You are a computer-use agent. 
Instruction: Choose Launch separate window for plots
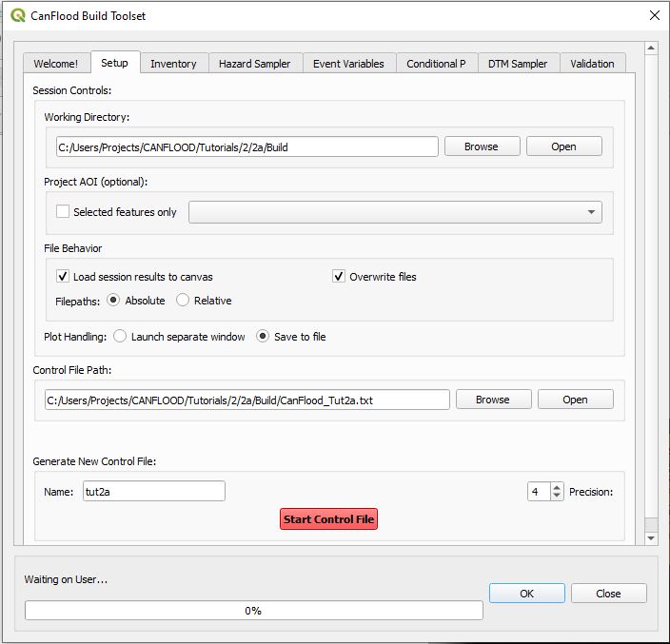tap(120, 336)
